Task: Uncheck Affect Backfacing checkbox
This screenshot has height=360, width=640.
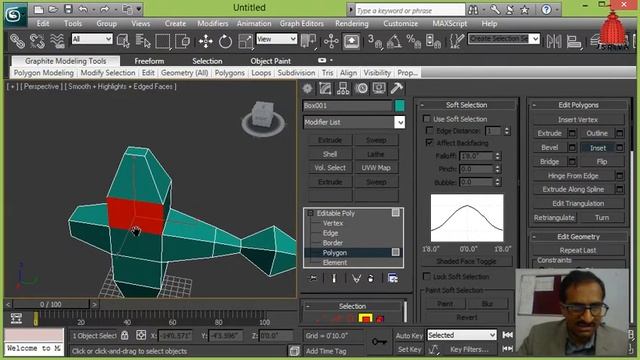Action: coord(429,142)
